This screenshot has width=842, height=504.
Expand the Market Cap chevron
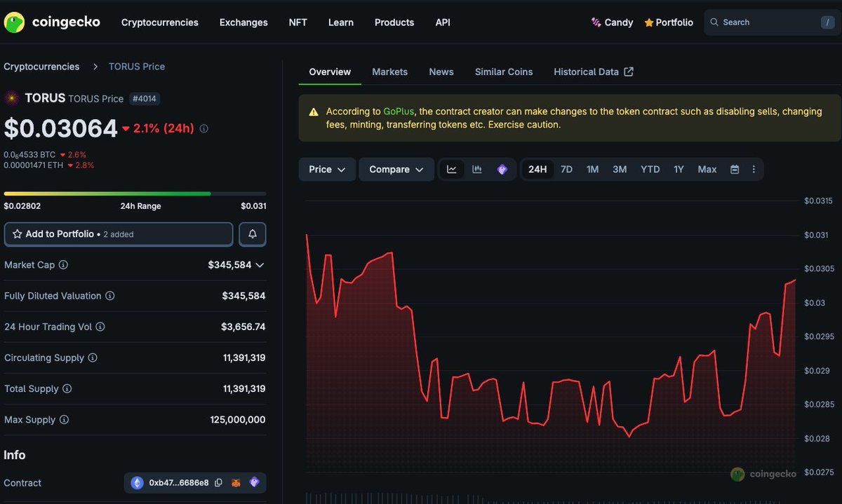(260, 265)
